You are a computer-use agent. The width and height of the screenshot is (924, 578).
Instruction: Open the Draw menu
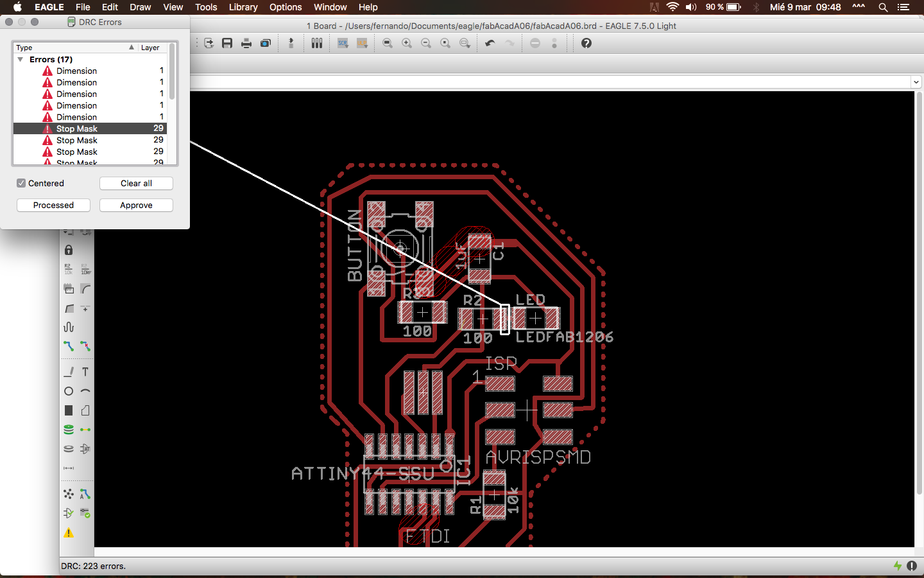coord(140,7)
